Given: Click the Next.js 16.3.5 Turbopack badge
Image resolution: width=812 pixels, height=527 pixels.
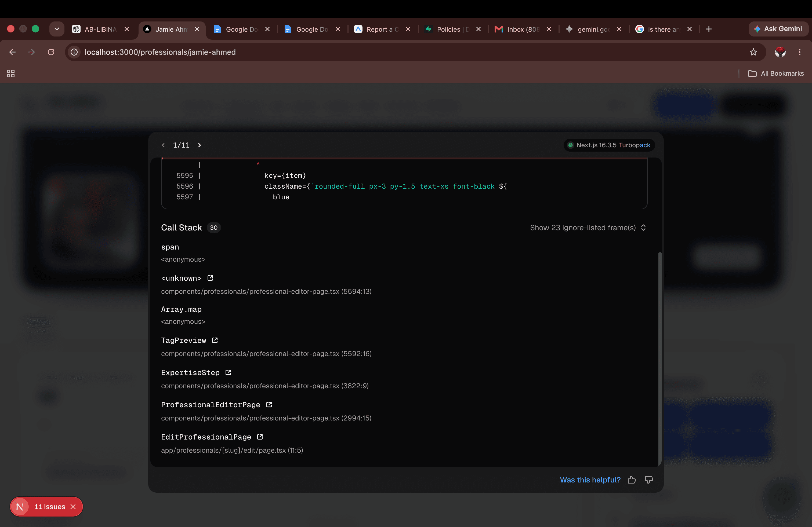Looking at the screenshot, I should pos(609,145).
